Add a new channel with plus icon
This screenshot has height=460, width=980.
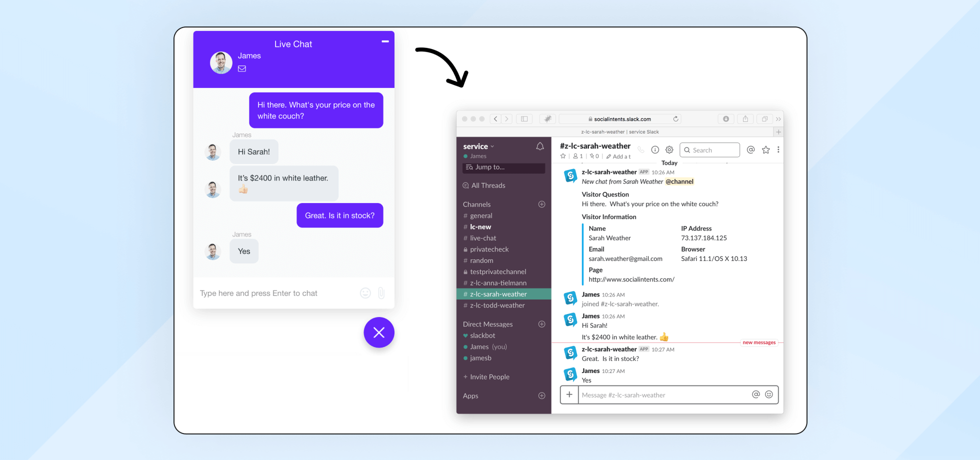541,204
